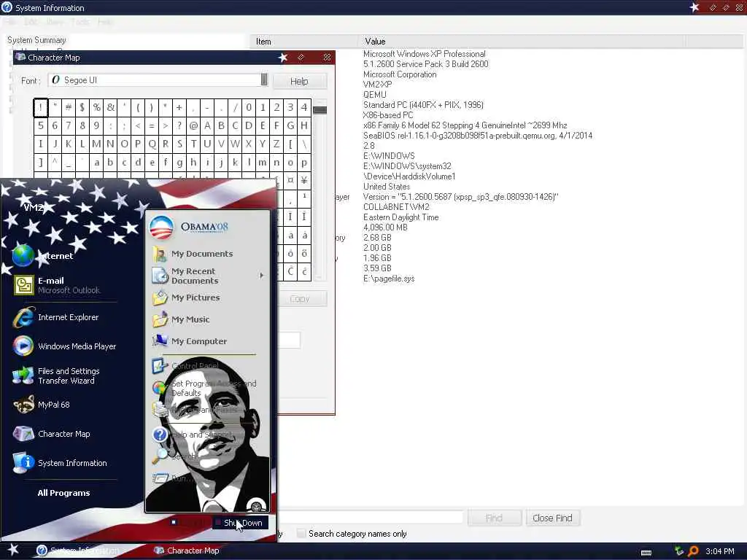The width and height of the screenshot is (747, 560).
Task: Launch MyPal 68 browser
Action: click(x=42, y=405)
